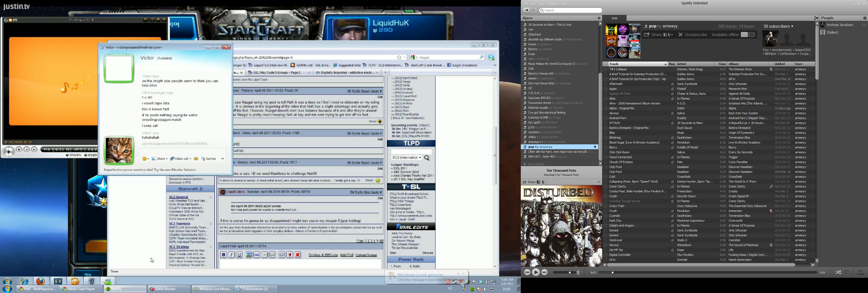868x293 pixels.
Task: Click Upload Image link in forum
Action: [x=366, y=255]
